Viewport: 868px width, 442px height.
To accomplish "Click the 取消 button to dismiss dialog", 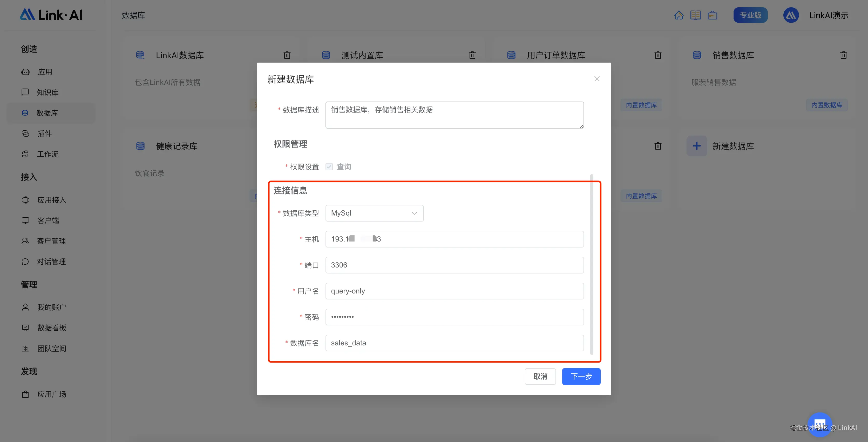I will tap(540, 376).
